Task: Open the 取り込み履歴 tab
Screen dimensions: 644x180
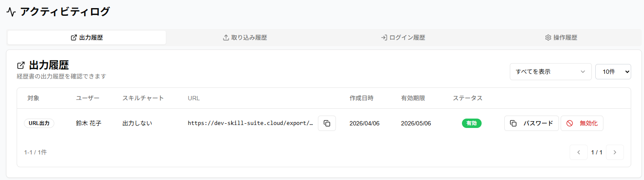Action: (x=245, y=38)
